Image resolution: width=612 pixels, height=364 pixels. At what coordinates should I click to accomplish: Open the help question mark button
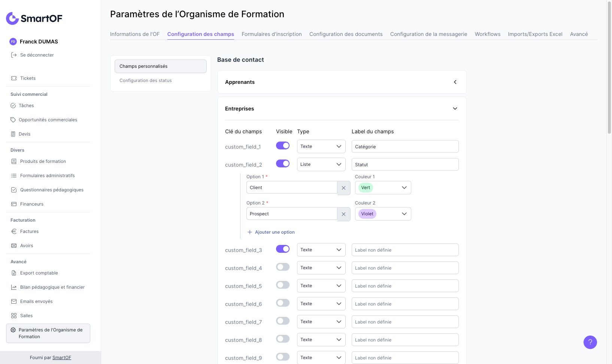tap(590, 342)
